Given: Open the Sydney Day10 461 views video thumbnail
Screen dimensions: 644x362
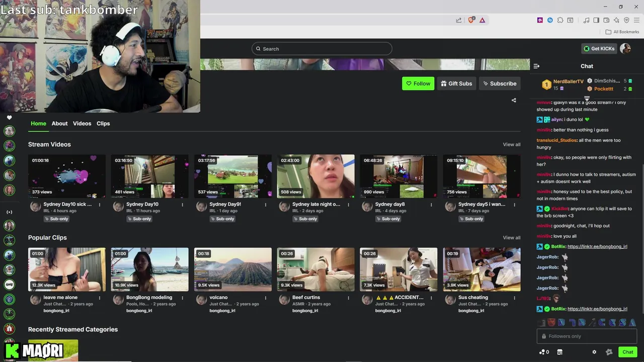Looking at the screenshot, I should pos(150,176).
